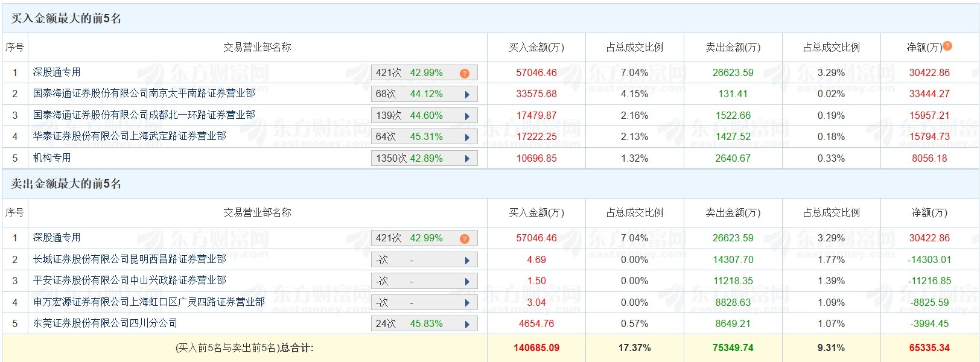Expand details for 平安证券中山兴政路 row arrow

[x=467, y=281]
